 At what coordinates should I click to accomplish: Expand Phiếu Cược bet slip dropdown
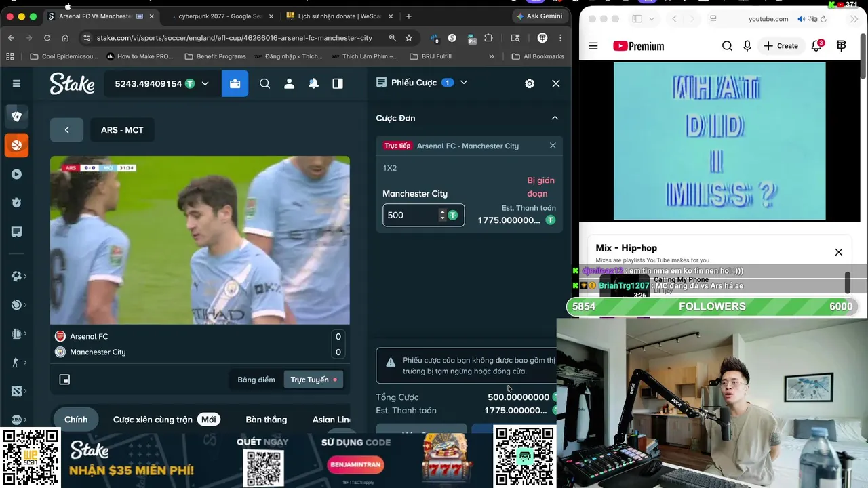(464, 83)
